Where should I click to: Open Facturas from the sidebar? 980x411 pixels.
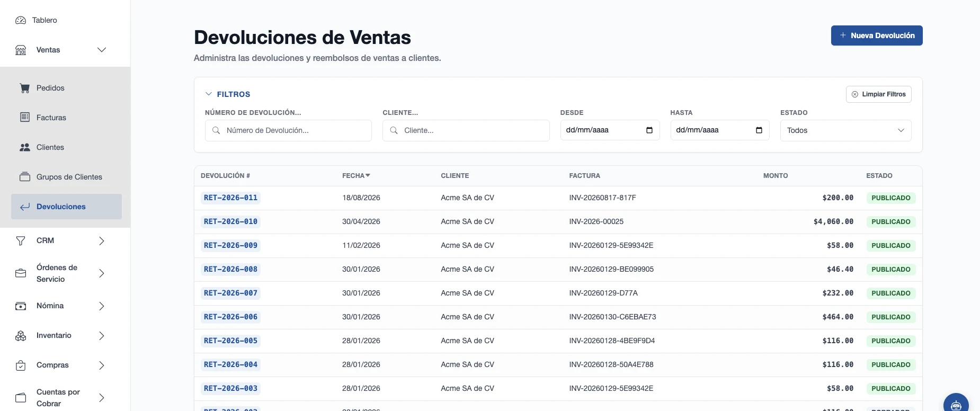point(66,118)
